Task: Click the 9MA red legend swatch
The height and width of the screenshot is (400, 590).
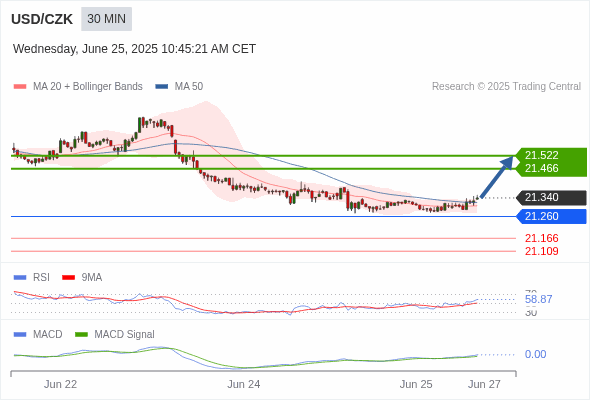Action: click(x=68, y=278)
